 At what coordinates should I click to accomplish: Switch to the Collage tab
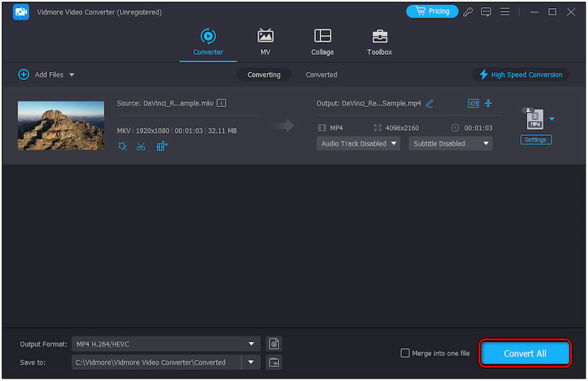point(322,42)
